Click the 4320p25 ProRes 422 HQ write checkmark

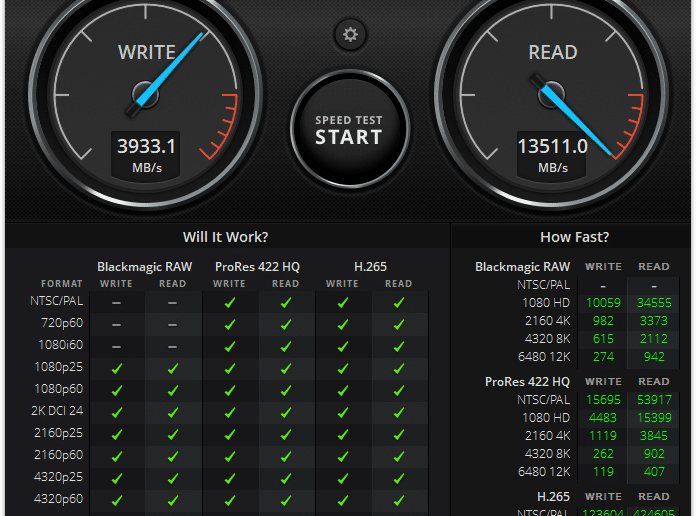click(230, 479)
